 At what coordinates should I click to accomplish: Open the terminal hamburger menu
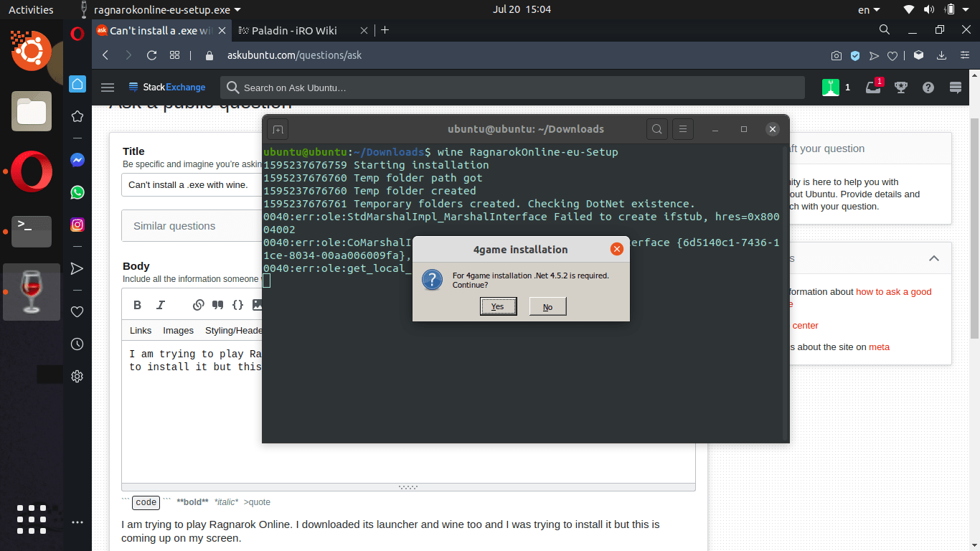[x=682, y=129]
